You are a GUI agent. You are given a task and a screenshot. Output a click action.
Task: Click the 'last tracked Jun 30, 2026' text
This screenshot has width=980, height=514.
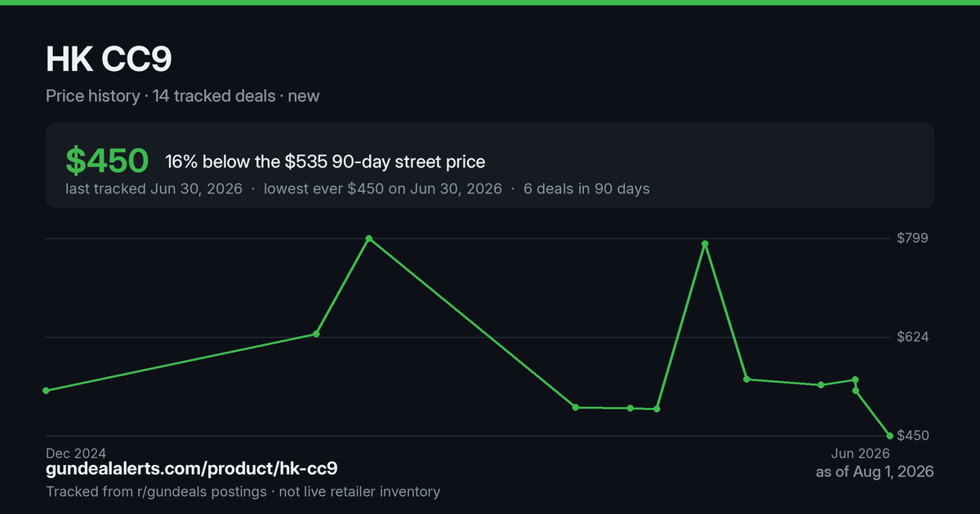[154, 188]
